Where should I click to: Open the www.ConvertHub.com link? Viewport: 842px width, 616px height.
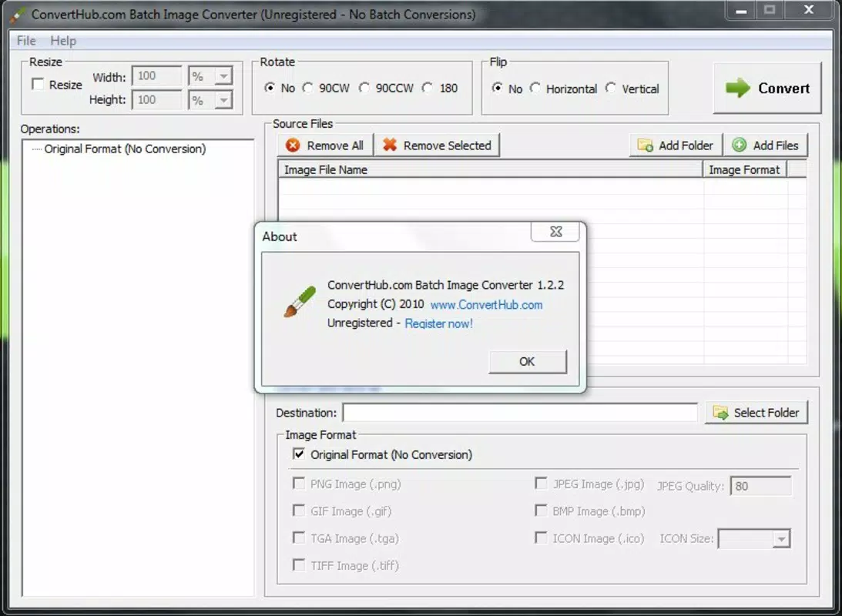pos(487,305)
